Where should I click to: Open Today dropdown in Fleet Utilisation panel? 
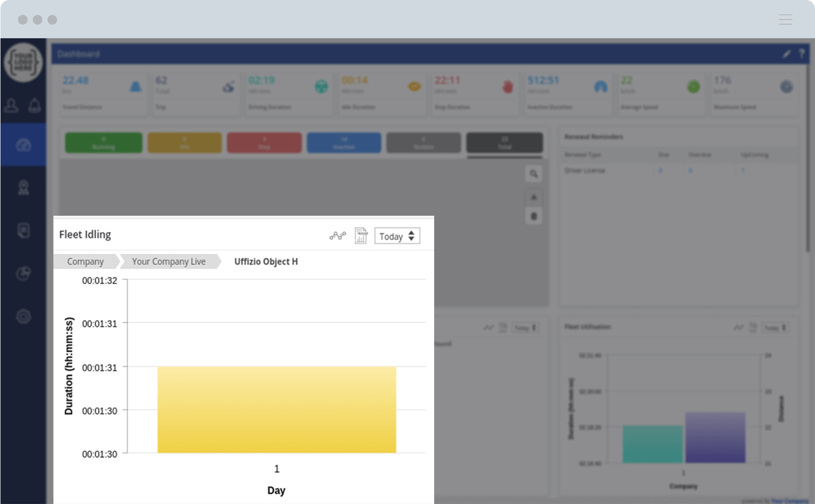click(x=775, y=328)
